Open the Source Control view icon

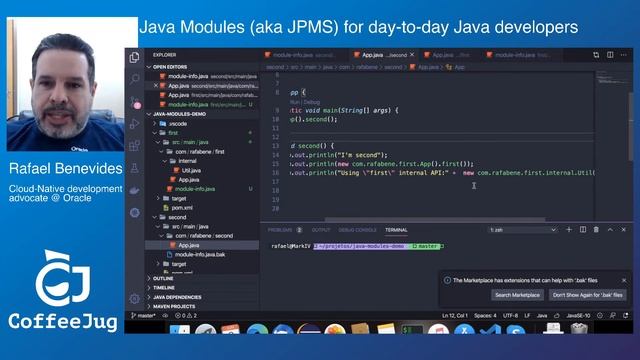[135, 102]
